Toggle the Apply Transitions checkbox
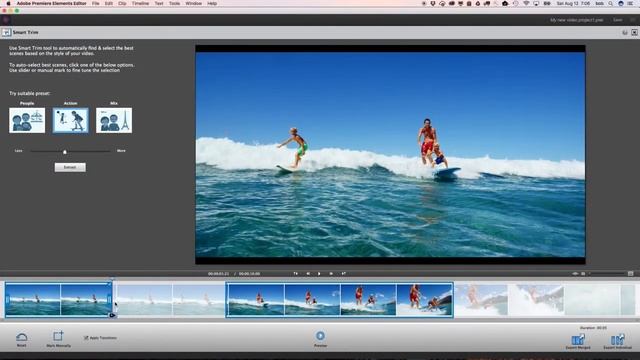 pyautogui.click(x=86, y=338)
